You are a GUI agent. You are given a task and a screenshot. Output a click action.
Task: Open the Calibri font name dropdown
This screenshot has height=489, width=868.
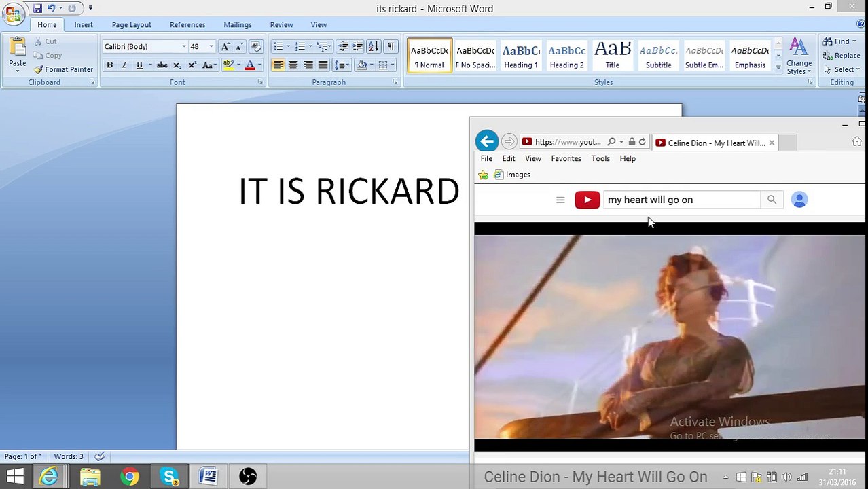pyautogui.click(x=183, y=46)
